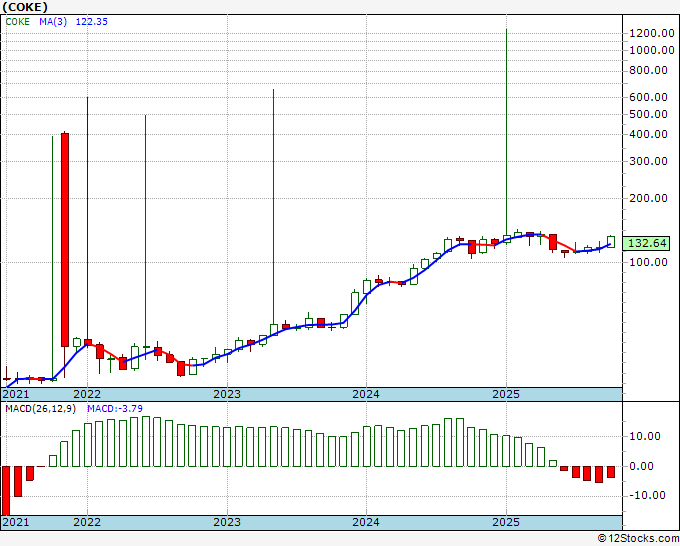The width and height of the screenshot is (680, 546).
Task: Click the leftmost deepest red MACD bar
Action: tap(6, 491)
